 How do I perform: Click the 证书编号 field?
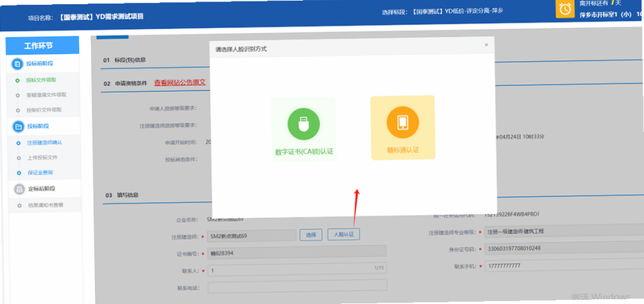click(x=296, y=252)
